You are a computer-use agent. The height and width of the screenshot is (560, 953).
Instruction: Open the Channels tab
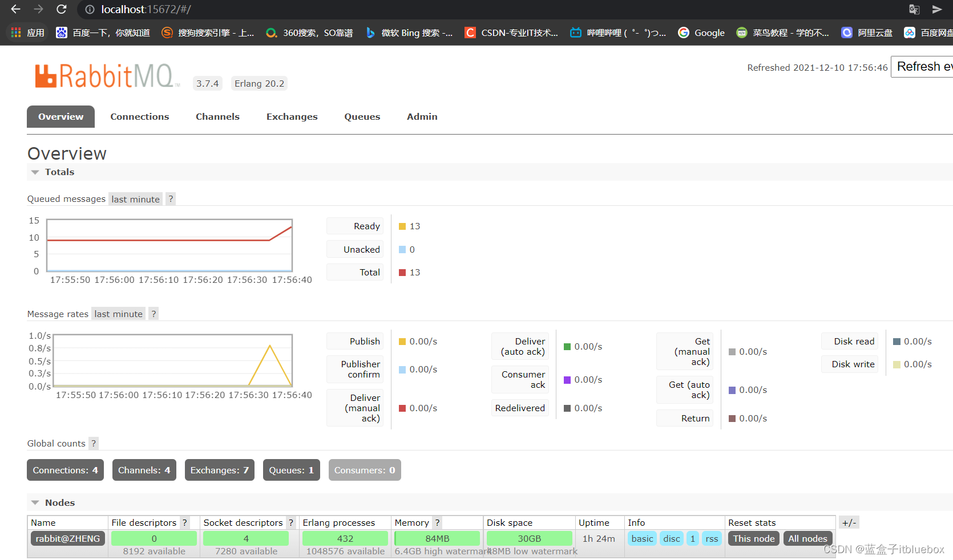[x=217, y=116]
